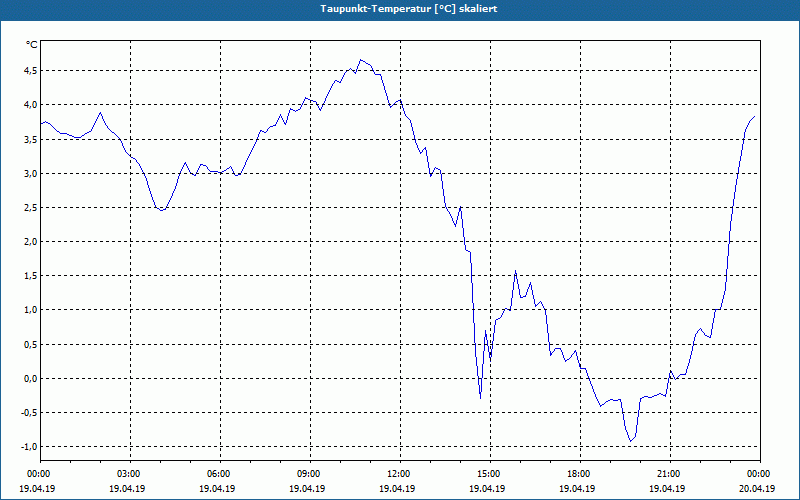Select the '19.04.19' date under 18:00
The image size is (800, 500).
[578, 488]
